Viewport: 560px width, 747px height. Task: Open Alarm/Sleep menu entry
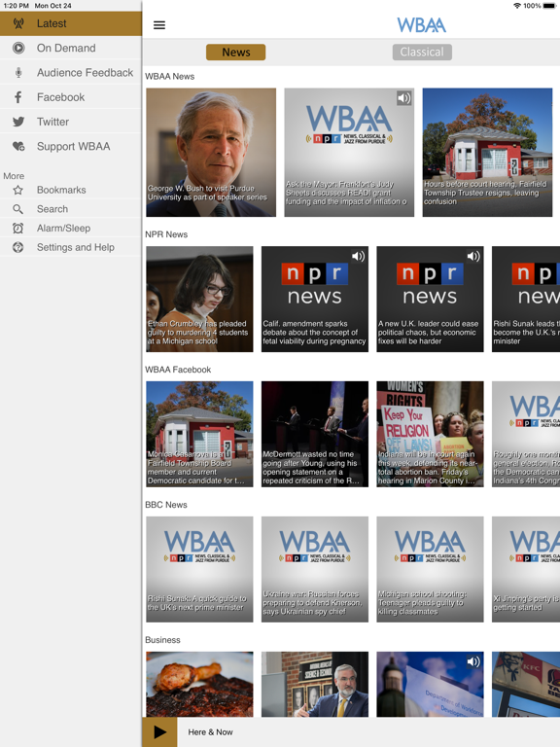click(71, 229)
